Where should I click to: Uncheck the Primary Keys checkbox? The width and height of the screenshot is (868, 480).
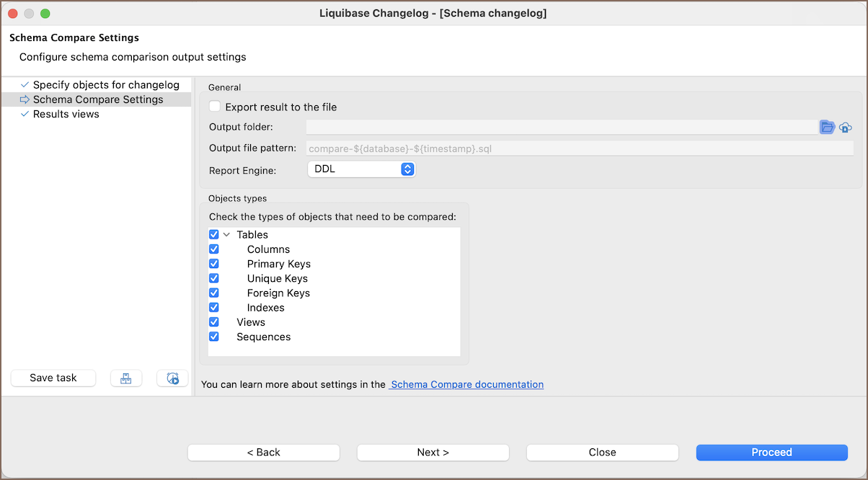pyautogui.click(x=214, y=264)
